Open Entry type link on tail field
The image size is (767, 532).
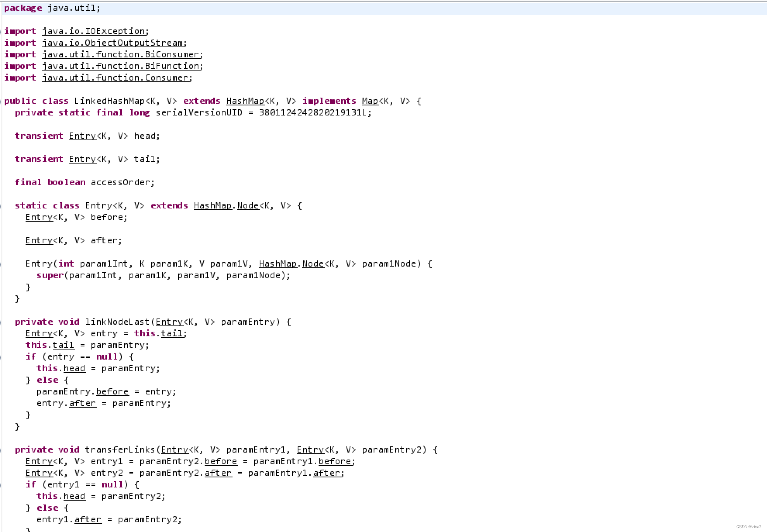point(82,159)
